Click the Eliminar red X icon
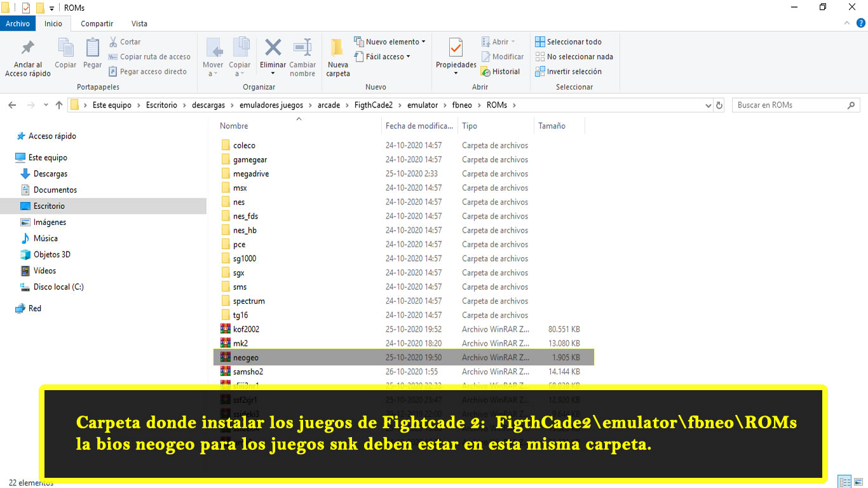Image resolution: width=868 pixels, height=488 pixels. point(273,48)
